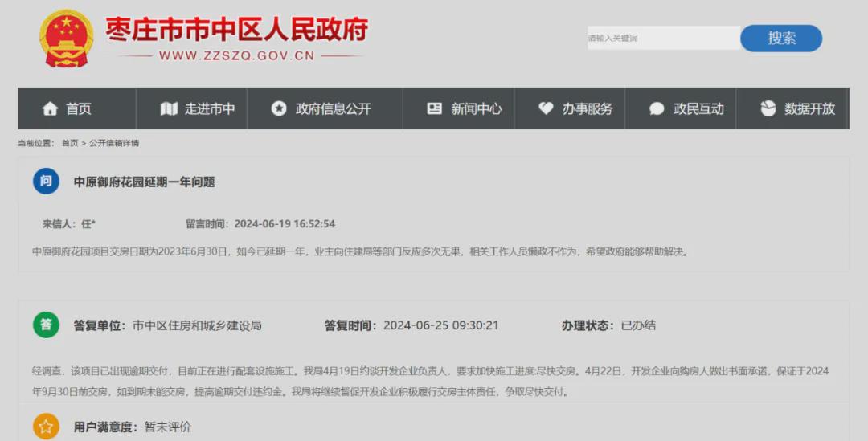Screen dimensions: 868x441
Task: Click the speech bubble icon beside 政民互动
Action: click(x=657, y=108)
